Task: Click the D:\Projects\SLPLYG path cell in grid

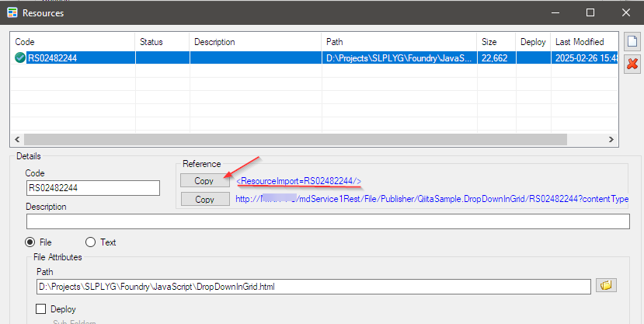Action: tap(399, 58)
